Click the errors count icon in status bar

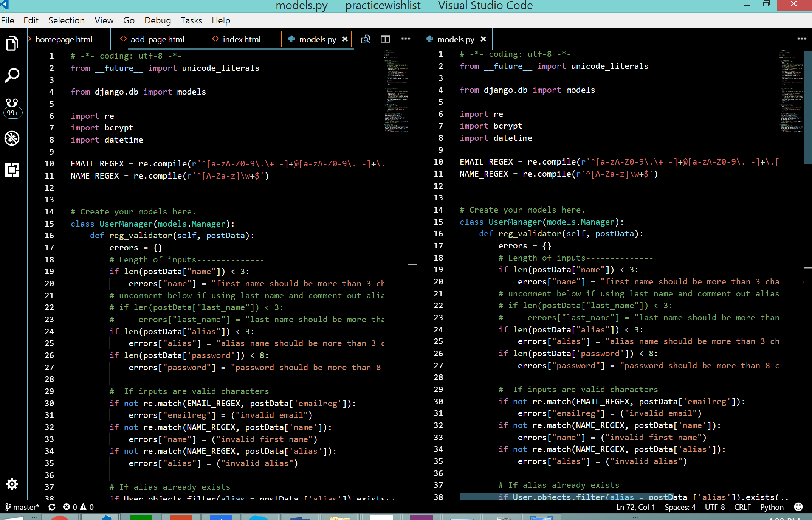70,507
